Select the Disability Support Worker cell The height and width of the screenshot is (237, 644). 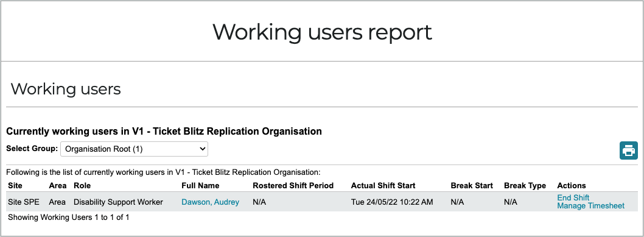(x=118, y=202)
